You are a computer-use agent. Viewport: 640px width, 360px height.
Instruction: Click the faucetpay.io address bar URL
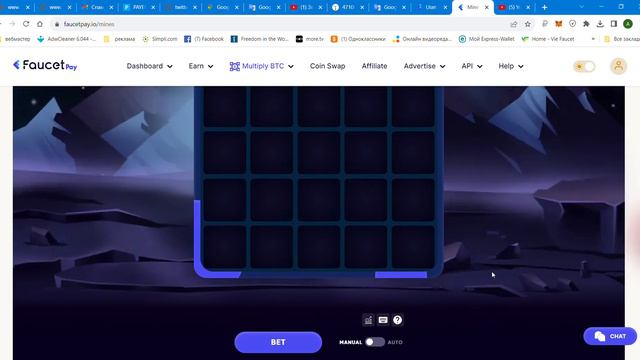point(89,24)
